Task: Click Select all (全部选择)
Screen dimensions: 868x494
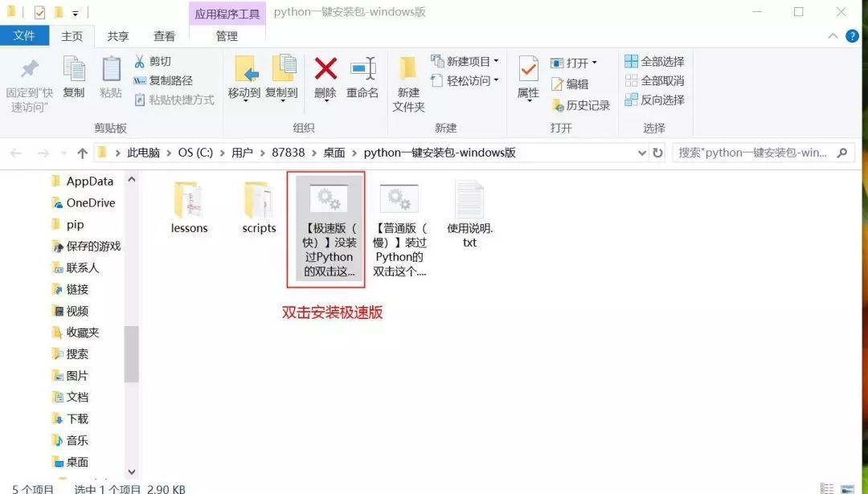Action: pyautogui.click(x=654, y=61)
